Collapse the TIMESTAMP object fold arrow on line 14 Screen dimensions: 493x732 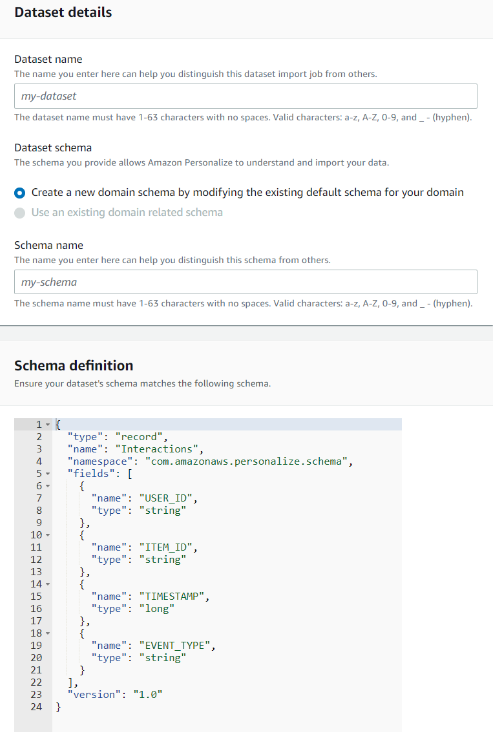48,584
